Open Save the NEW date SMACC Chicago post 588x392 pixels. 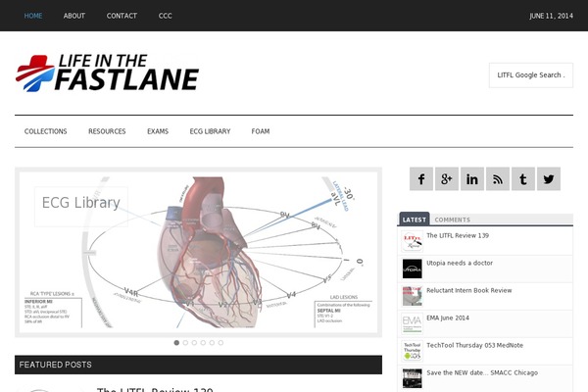482,372
